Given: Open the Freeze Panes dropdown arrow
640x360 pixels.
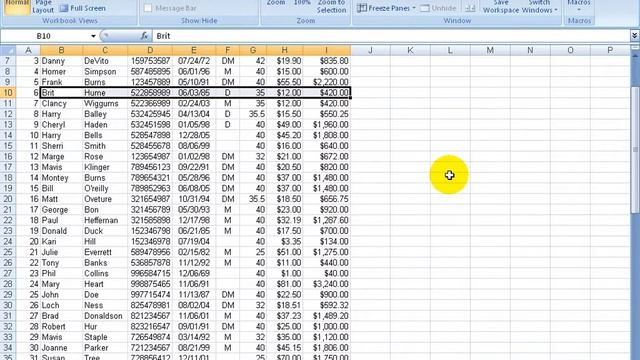Looking at the screenshot, I should click(x=413, y=8).
